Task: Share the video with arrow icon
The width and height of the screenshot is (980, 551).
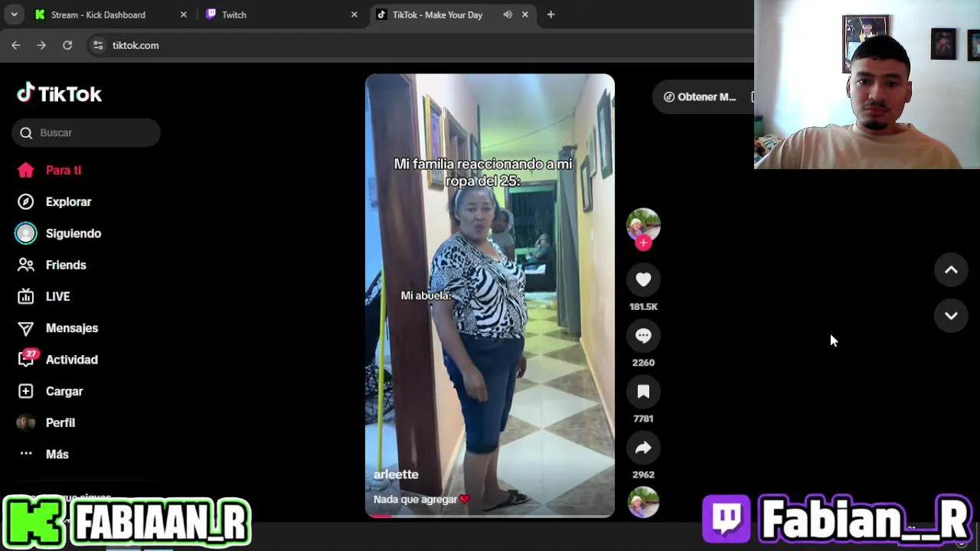Action: (643, 448)
